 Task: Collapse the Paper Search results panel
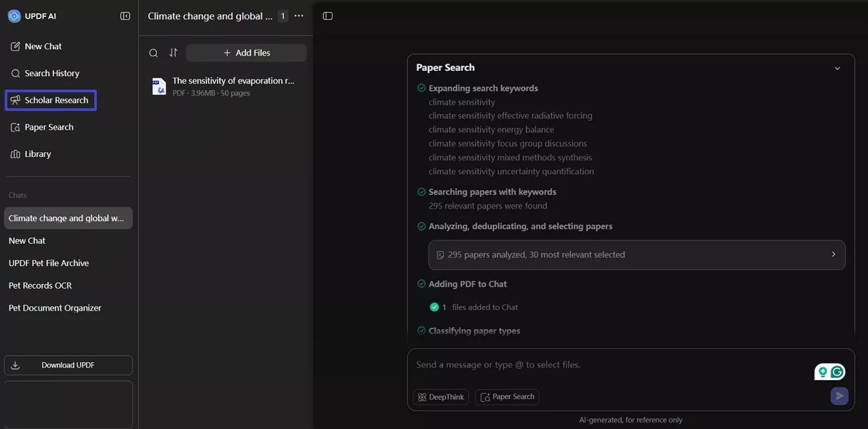pos(837,68)
